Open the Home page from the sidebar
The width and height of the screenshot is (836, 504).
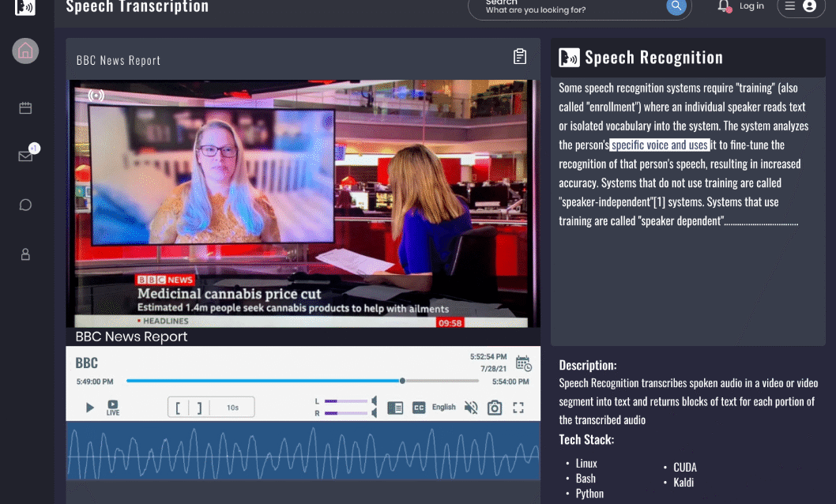[x=25, y=51]
